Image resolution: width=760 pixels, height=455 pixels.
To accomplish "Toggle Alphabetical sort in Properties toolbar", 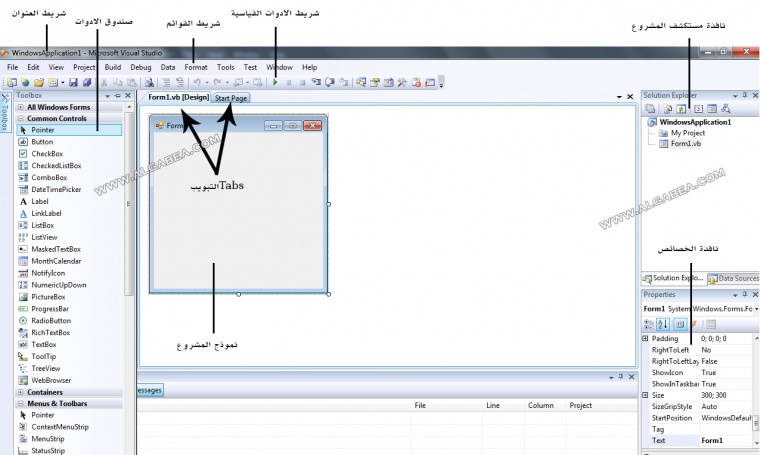I will tap(663, 324).
